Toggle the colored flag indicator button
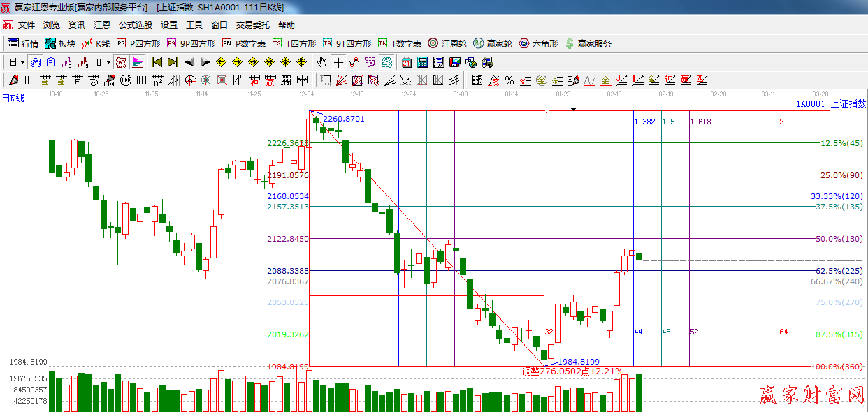This screenshot has width=868, height=412. [137, 62]
